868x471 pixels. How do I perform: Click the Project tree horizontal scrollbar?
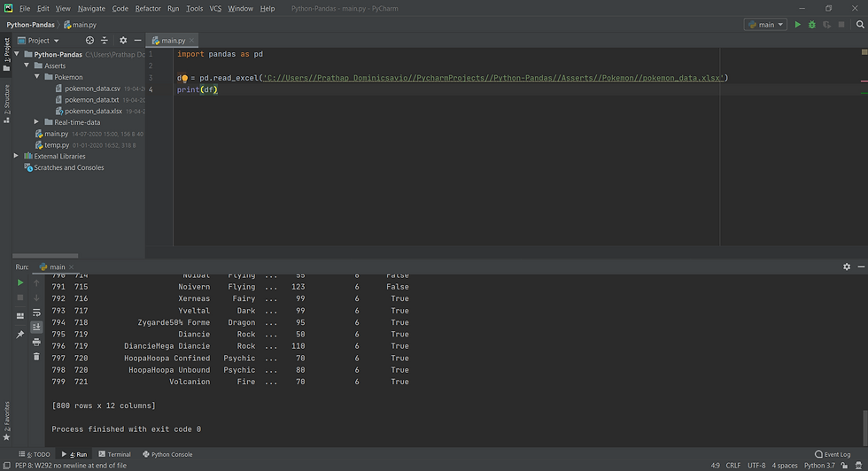(x=45, y=256)
